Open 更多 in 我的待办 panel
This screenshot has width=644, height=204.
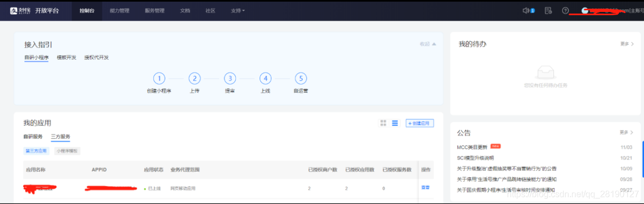[x=627, y=43]
